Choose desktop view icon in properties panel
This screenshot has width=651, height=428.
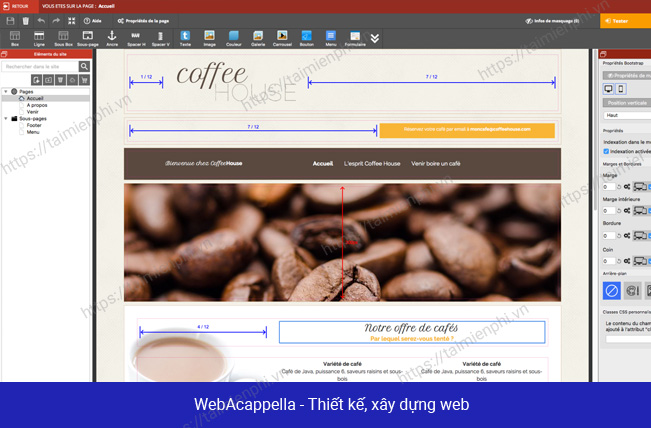609,89
